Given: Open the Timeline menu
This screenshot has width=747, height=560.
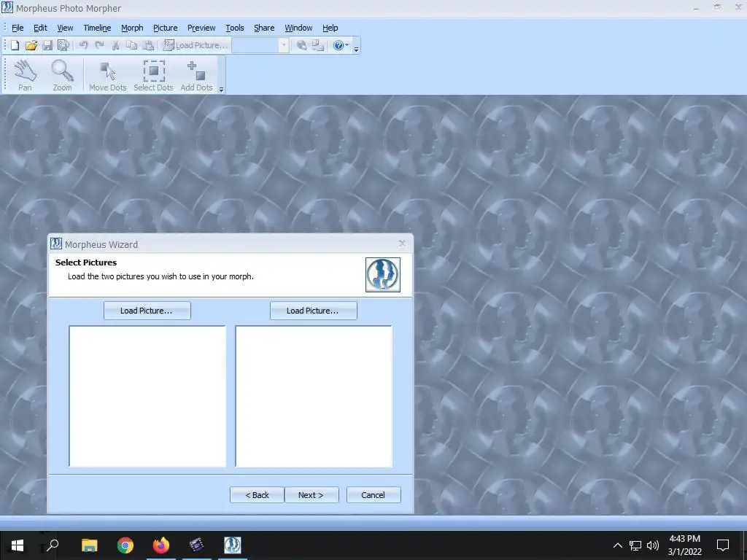Looking at the screenshot, I should (97, 28).
